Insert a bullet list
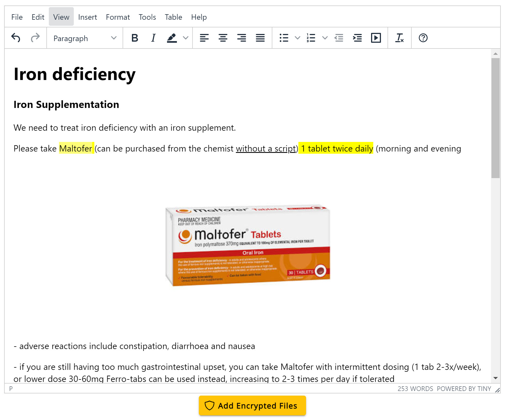The image size is (506, 420). (284, 38)
